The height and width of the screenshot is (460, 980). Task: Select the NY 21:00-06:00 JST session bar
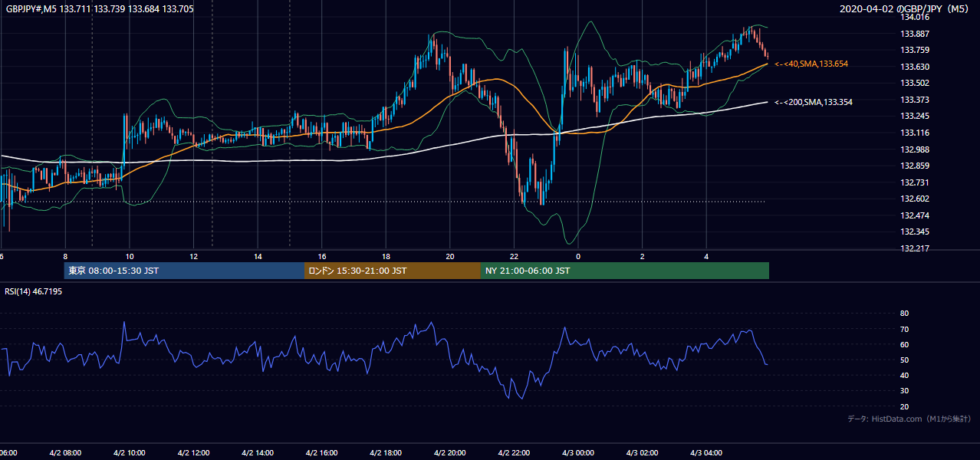pyautogui.click(x=625, y=271)
